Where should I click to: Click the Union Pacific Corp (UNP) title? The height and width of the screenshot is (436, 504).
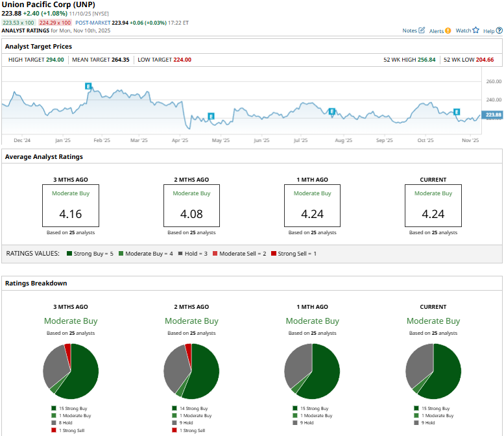[49, 5]
